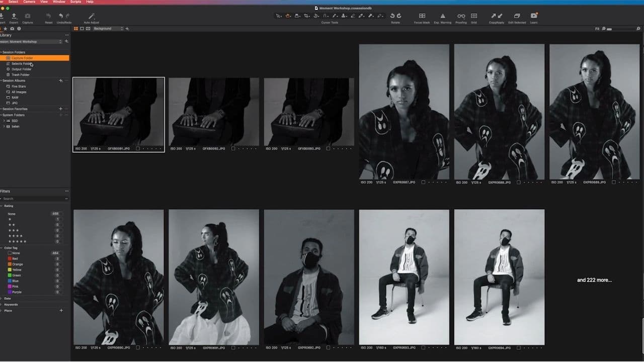The image size is (644, 362).
Task: Open the star Quick tool tab
Action: pos(6,29)
